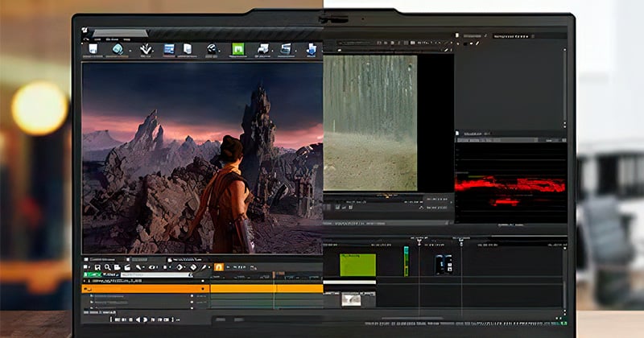
Task: Open Source Control from the toolbar
Action: (118, 50)
